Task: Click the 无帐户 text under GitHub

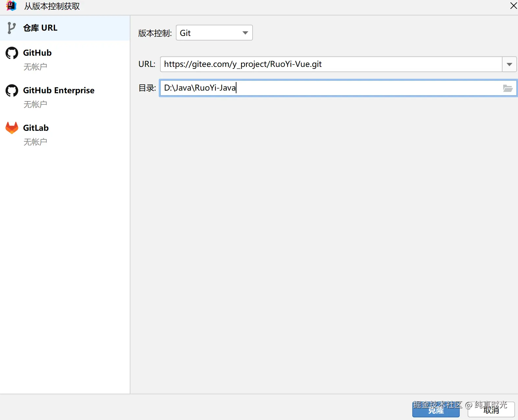Action: click(35, 67)
